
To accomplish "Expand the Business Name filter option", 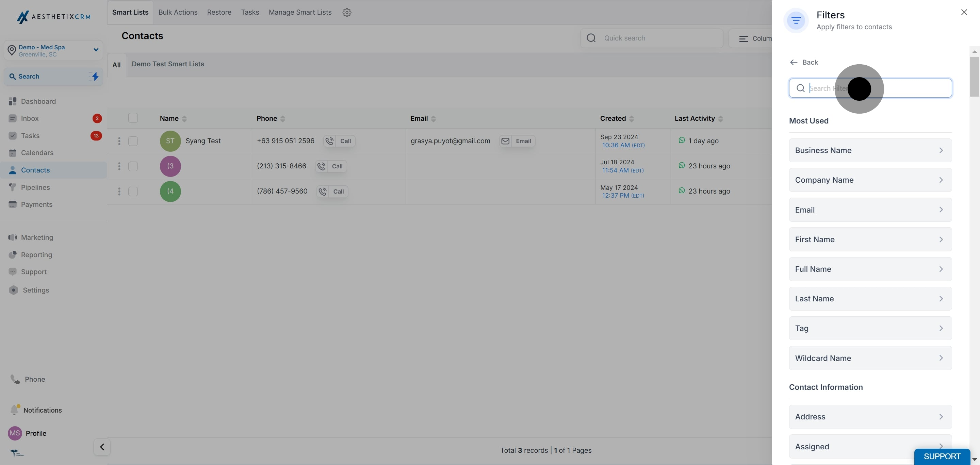I will click(x=870, y=150).
